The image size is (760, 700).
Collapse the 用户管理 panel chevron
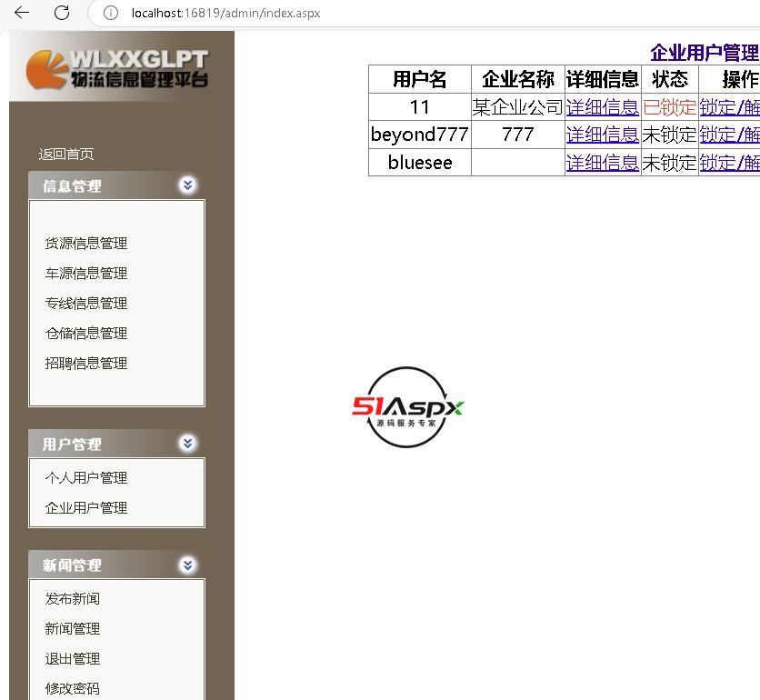click(187, 444)
